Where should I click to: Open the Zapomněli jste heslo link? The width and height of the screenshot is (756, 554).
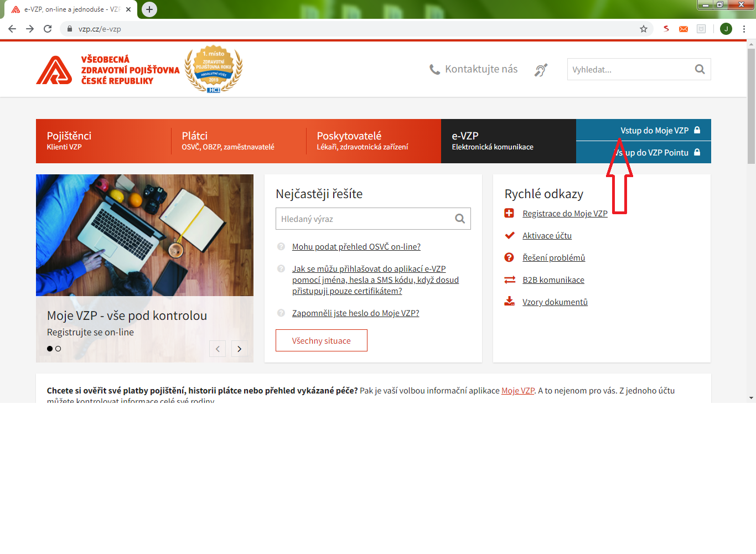coord(356,313)
